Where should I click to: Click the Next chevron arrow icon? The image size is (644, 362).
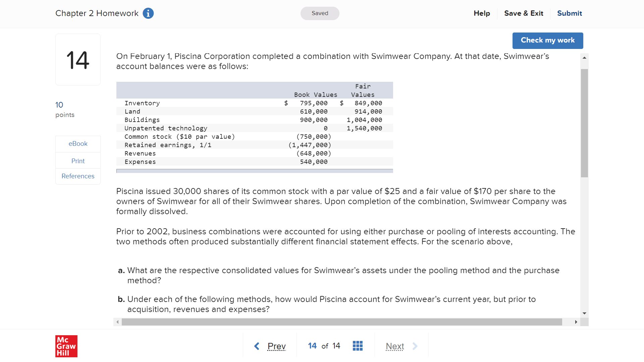tap(415, 346)
